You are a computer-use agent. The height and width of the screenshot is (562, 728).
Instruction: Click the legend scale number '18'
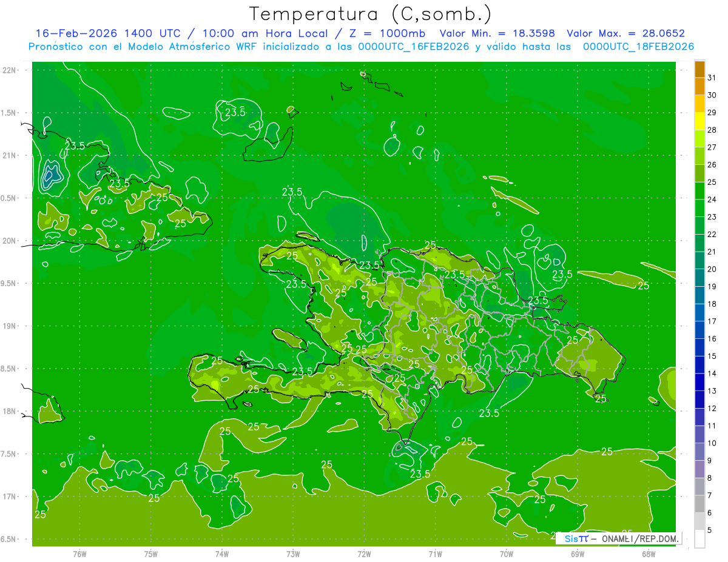pyautogui.click(x=712, y=304)
